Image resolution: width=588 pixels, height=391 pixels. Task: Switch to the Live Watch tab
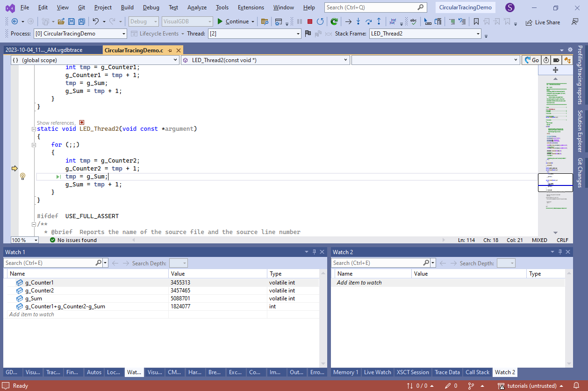pyautogui.click(x=377, y=372)
